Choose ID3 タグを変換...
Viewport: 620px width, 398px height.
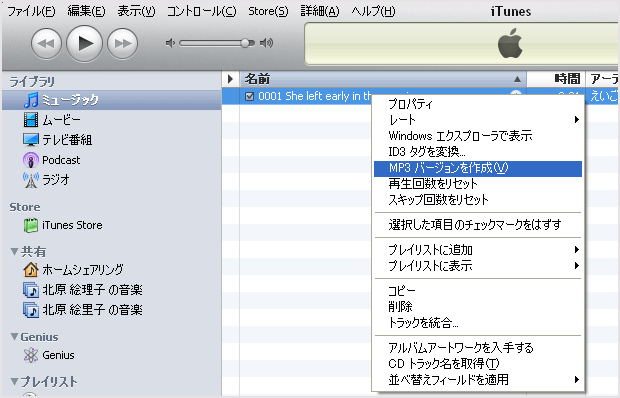[x=478, y=152]
